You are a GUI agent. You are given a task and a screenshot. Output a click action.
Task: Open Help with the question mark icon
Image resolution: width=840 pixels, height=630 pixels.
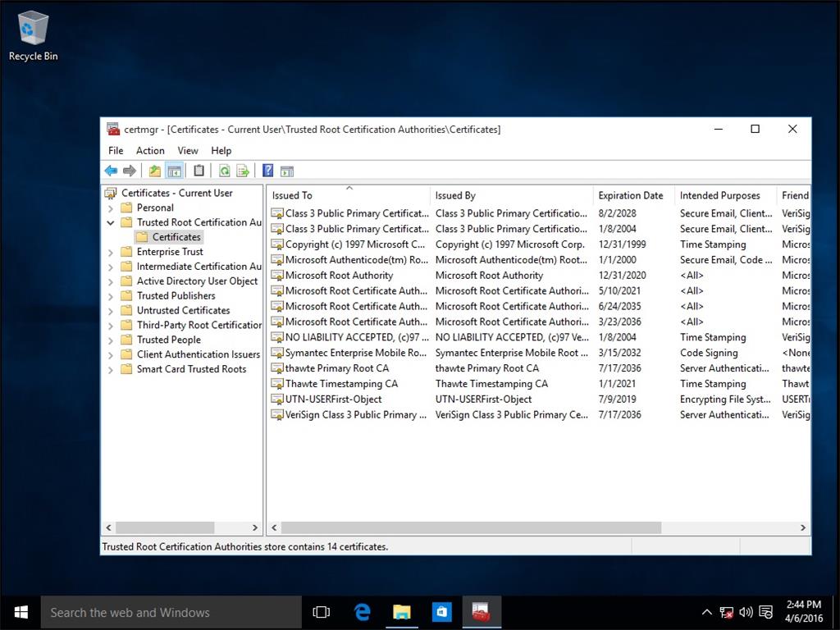pyautogui.click(x=268, y=171)
